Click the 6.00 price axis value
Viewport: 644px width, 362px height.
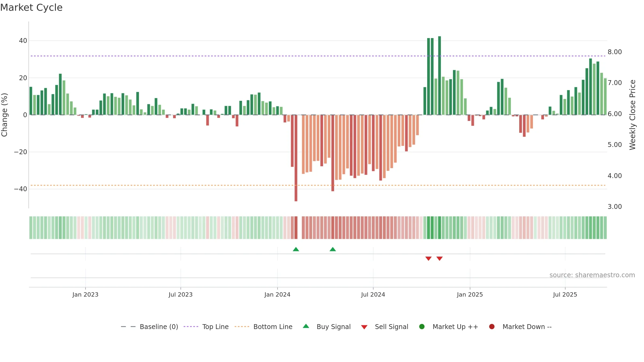coord(615,114)
